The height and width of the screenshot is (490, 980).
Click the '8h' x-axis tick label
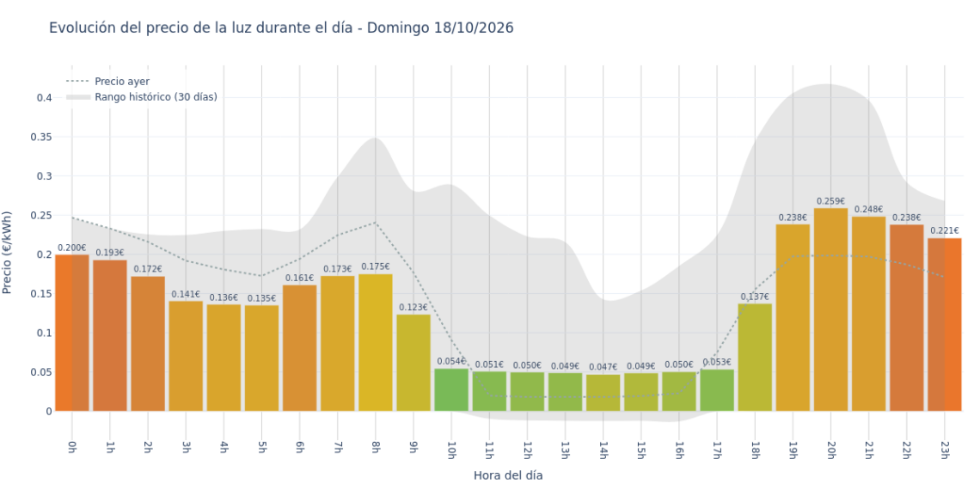pyautogui.click(x=376, y=446)
